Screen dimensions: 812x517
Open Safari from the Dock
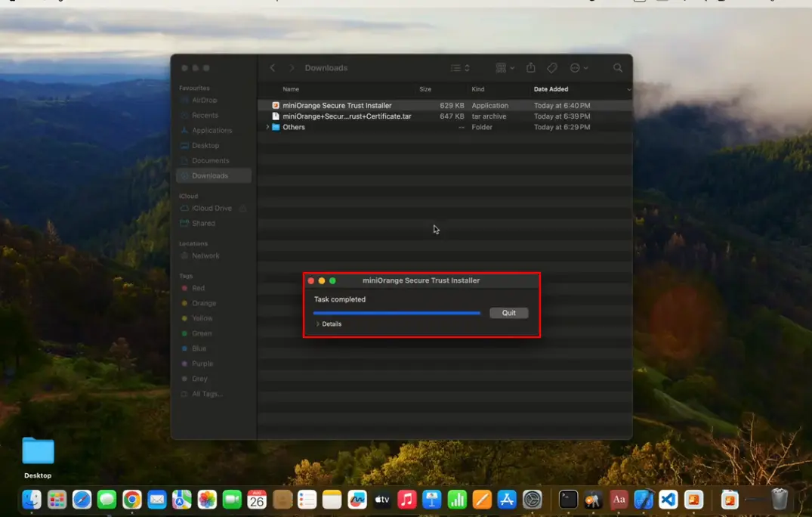(82, 499)
